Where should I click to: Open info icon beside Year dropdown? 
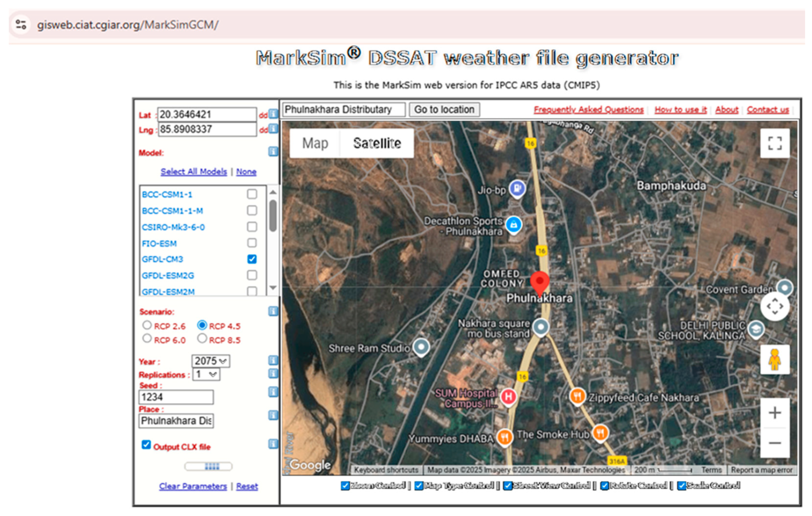pos(273,361)
